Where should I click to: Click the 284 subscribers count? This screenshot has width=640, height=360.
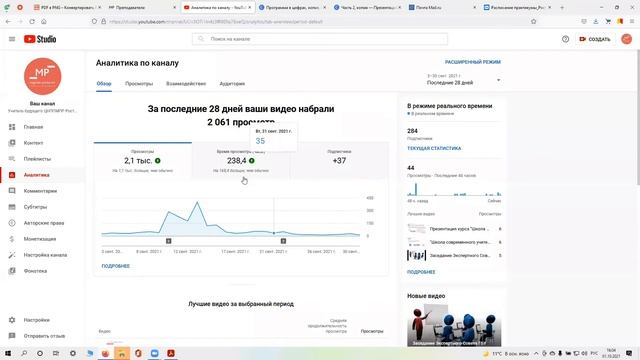point(412,131)
